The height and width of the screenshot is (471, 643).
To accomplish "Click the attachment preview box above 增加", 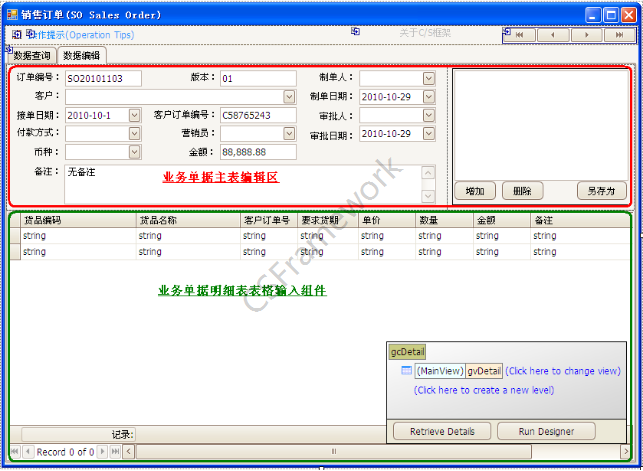I will coord(541,125).
